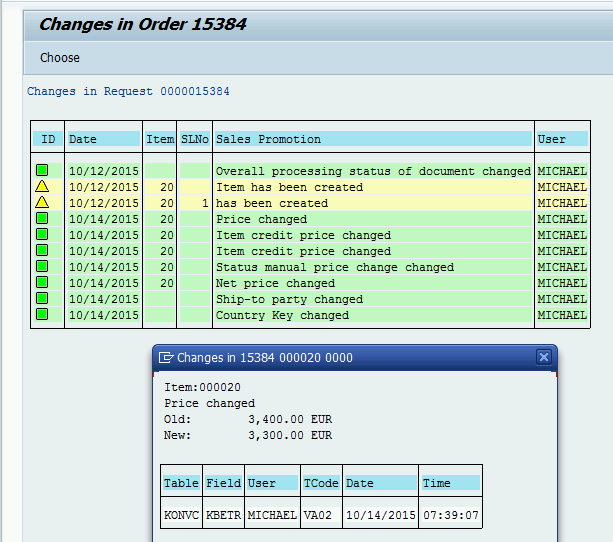613x542 pixels.
Task: Click the User column header in main list
Action: 562,139
